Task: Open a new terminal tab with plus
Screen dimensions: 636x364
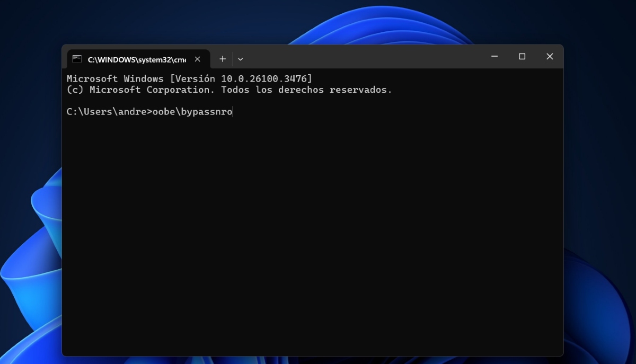Action: click(x=223, y=59)
